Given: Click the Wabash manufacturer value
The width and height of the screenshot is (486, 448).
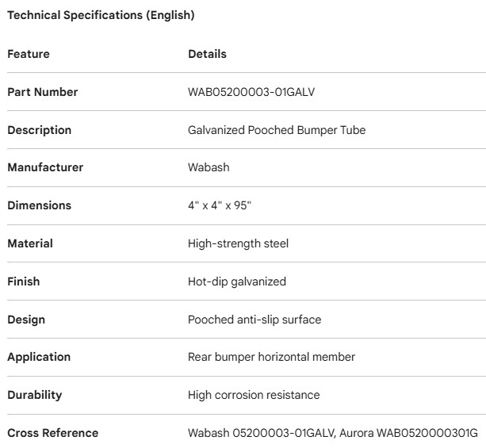Looking at the screenshot, I should 207,167.
